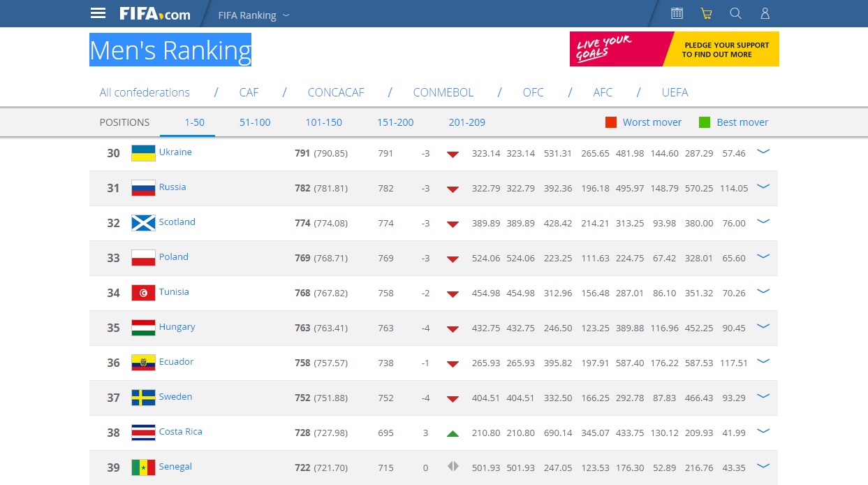Screen dimensions: 868x485
Task: Open the calendar icon in header
Action: (677, 13)
